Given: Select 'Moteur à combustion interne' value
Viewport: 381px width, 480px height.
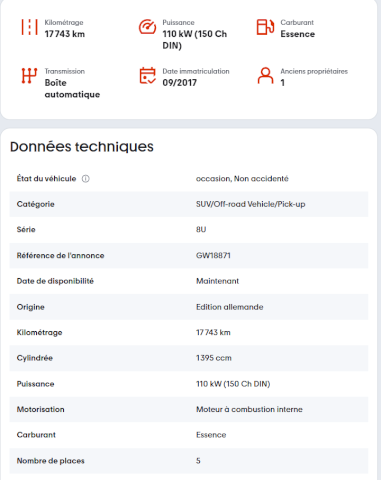Looking at the screenshot, I should coord(249,409).
